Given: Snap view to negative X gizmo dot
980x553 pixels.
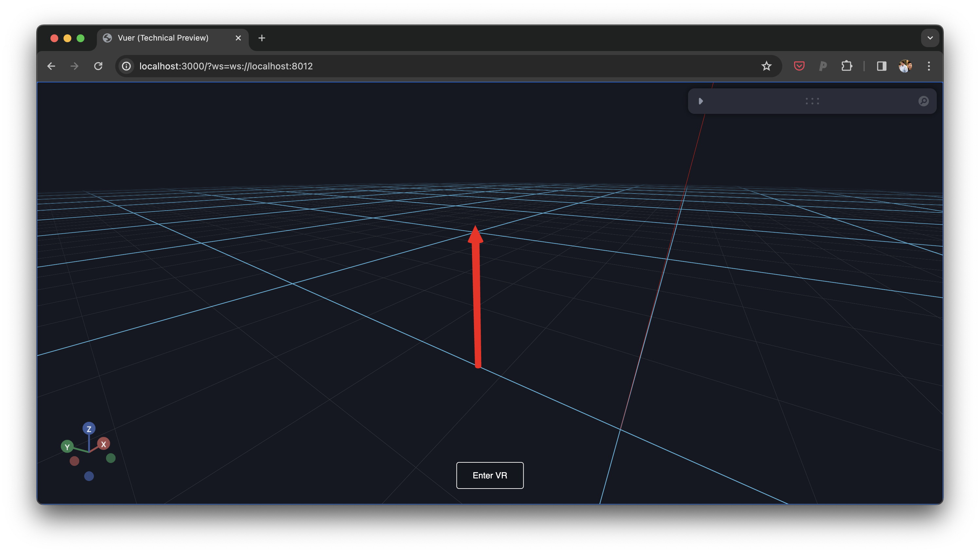Looking at the screenshot, I should [75, 461].
